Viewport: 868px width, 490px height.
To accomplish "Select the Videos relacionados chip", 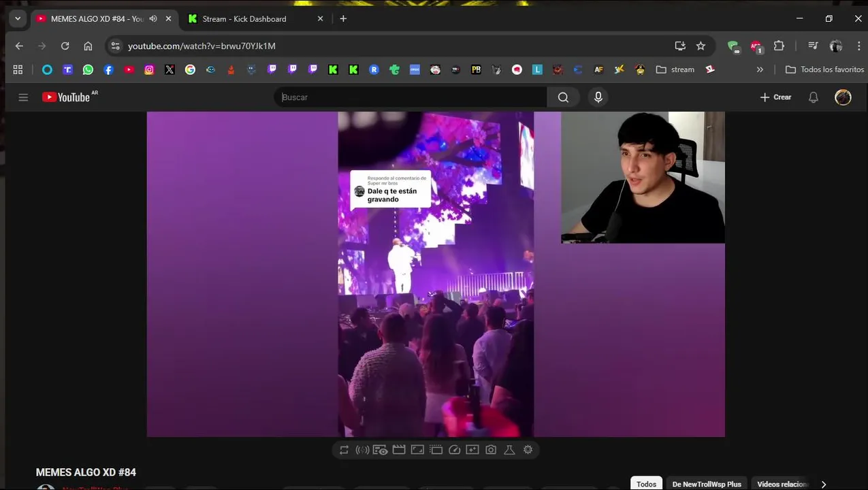I will point(782,484).
